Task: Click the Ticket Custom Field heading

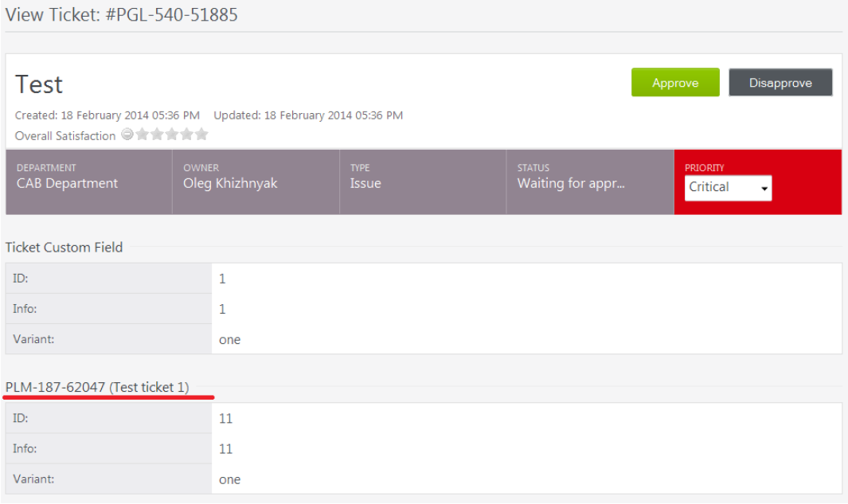Action: 64,247
